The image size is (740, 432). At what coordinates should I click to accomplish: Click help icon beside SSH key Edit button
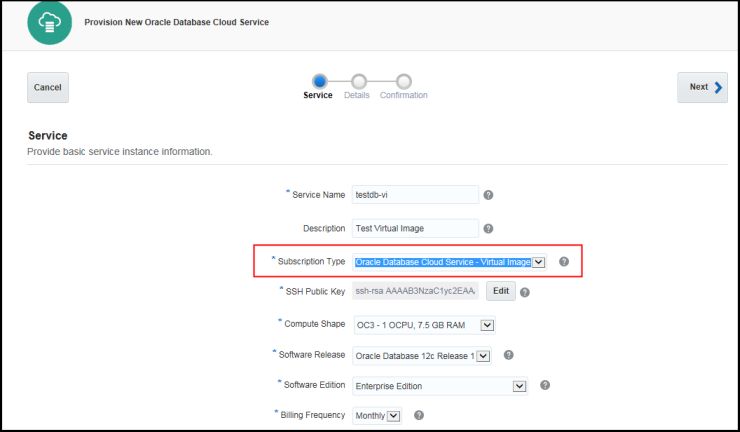[525, 292]
